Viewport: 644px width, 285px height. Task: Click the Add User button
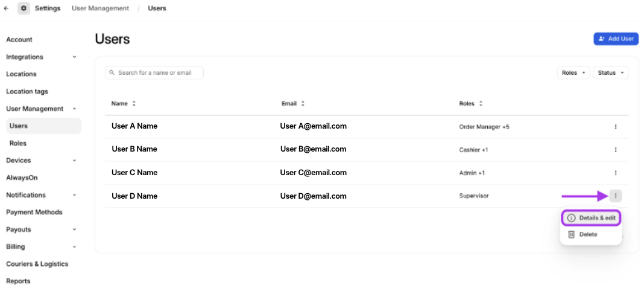tap(616, 39)
